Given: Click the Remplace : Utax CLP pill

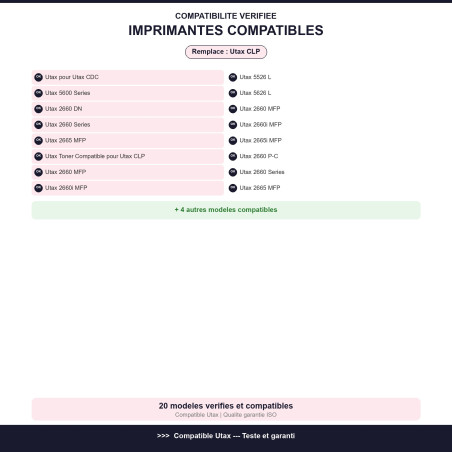Looking at the screenshot, I should pyautogui.click(x=226, y=52).
